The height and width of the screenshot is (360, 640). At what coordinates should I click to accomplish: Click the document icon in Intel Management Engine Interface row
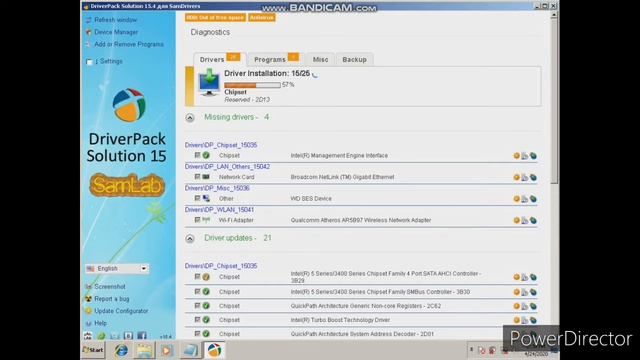point(524,156)
